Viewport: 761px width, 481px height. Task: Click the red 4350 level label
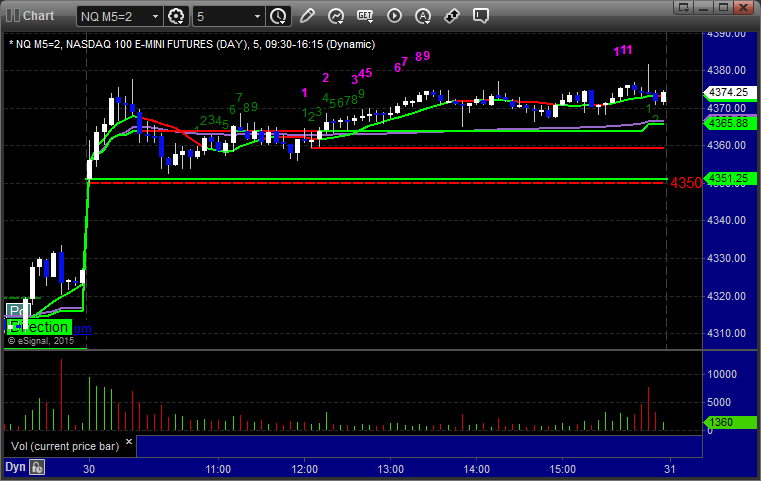(x=686, y=183)
